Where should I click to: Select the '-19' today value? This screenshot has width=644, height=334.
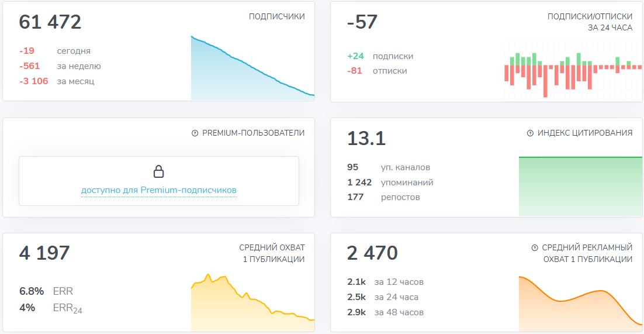[x=27, y=51]
